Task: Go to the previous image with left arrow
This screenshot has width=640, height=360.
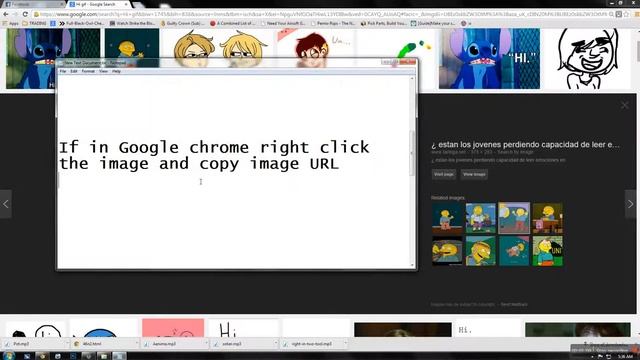Action: (6, 204)
